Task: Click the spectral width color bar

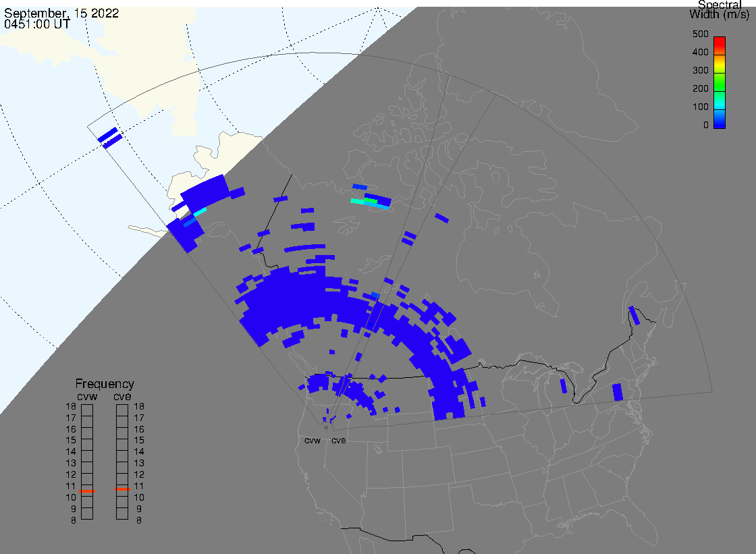Action: (x=720, y=82)
